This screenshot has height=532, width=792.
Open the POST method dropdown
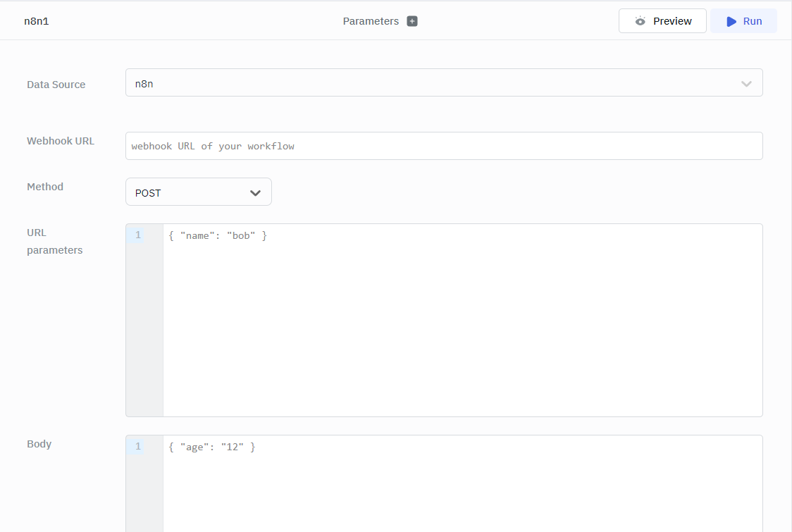pos(198,192)
